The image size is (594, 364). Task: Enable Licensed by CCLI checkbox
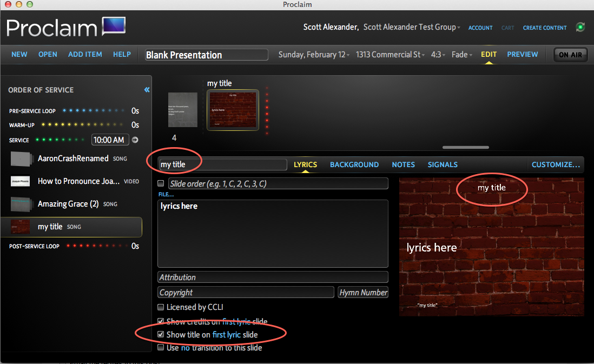[161, 307]
